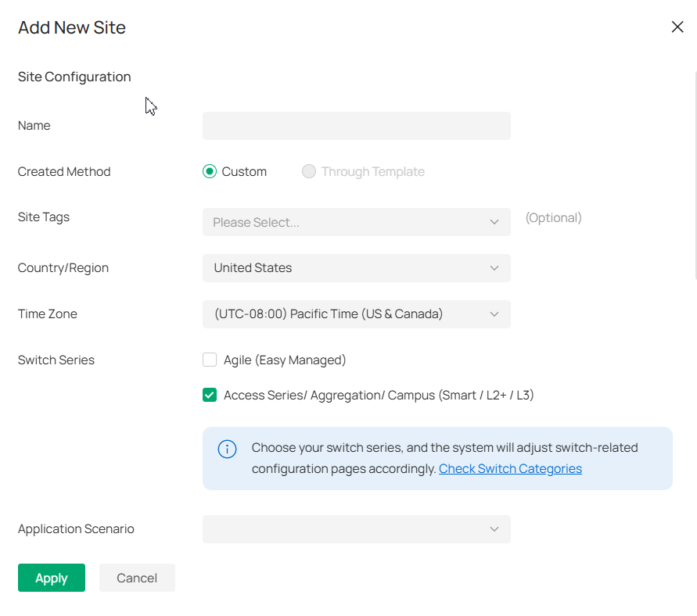The image size is (697, 616).
Task: Choose the Through Template radio option
Action: (309, 172)
